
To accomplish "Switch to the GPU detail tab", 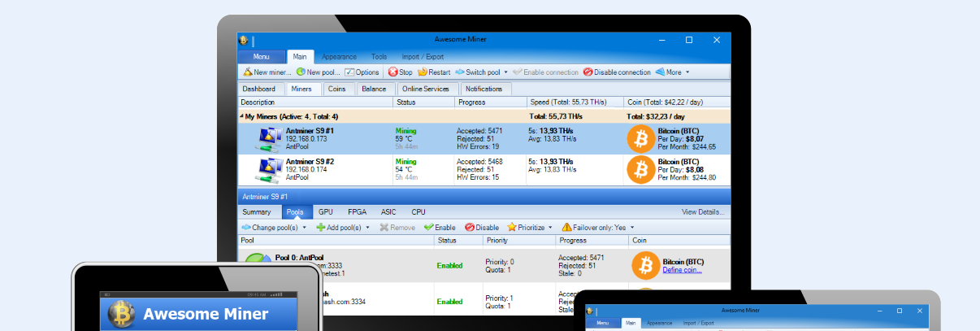I will pos(326,211).
